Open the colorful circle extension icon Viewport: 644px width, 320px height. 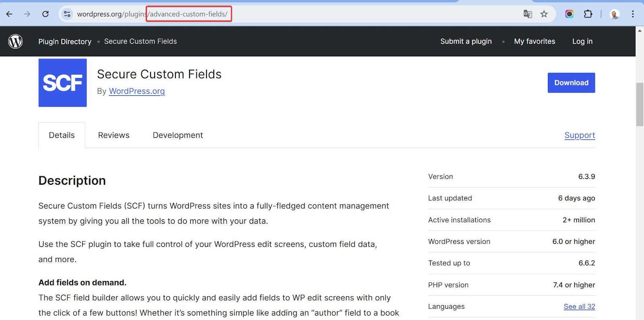click(569, 14)
